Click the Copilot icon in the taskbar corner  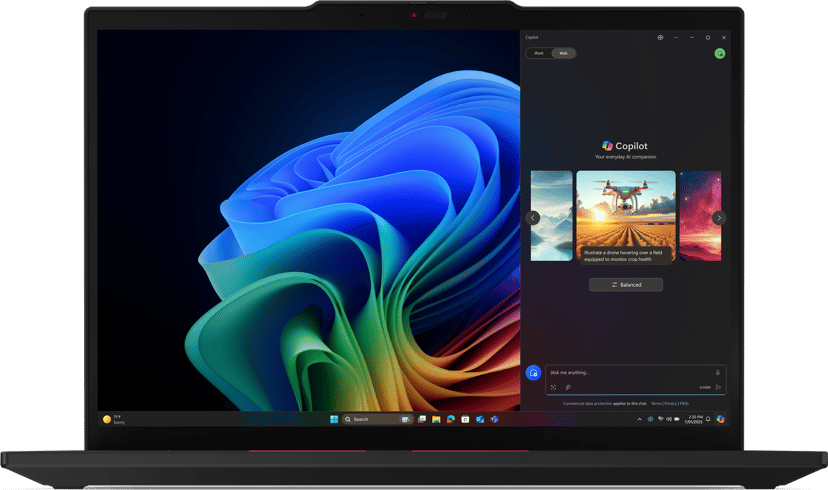[x=721, y=419]
